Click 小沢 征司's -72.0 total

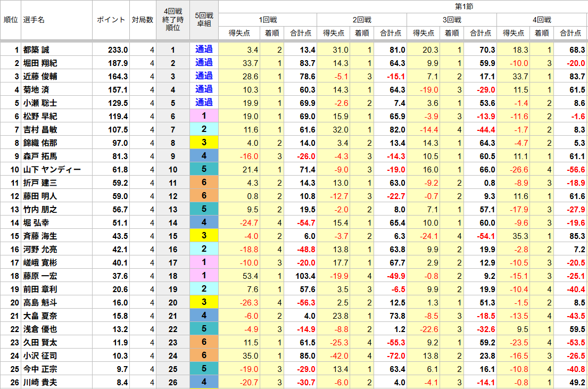coord(396,356)
